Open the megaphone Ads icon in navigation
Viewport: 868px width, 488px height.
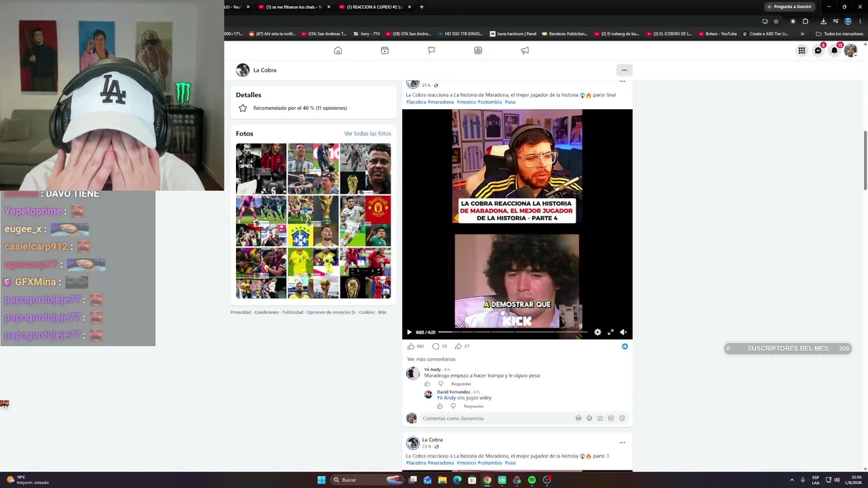pos(525,50)
